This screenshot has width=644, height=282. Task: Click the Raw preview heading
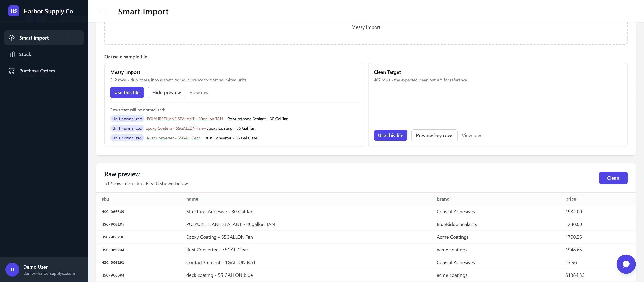[122, 174]
